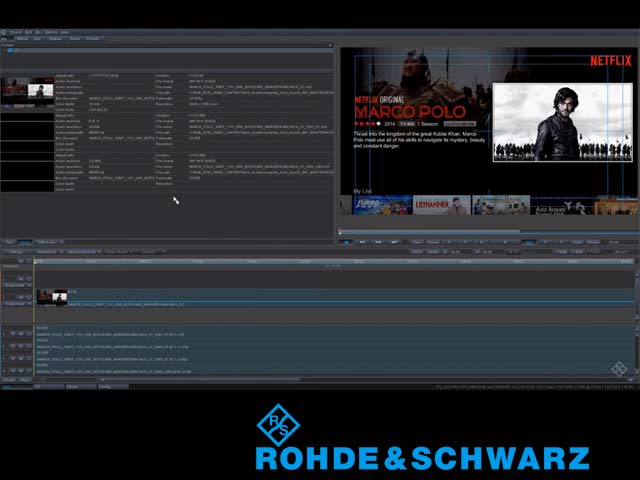Click the timeline timecode ruler

[334, 261]
